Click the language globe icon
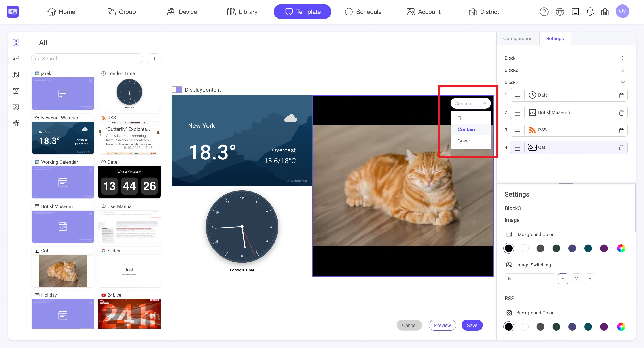 [x=559, y=11]
